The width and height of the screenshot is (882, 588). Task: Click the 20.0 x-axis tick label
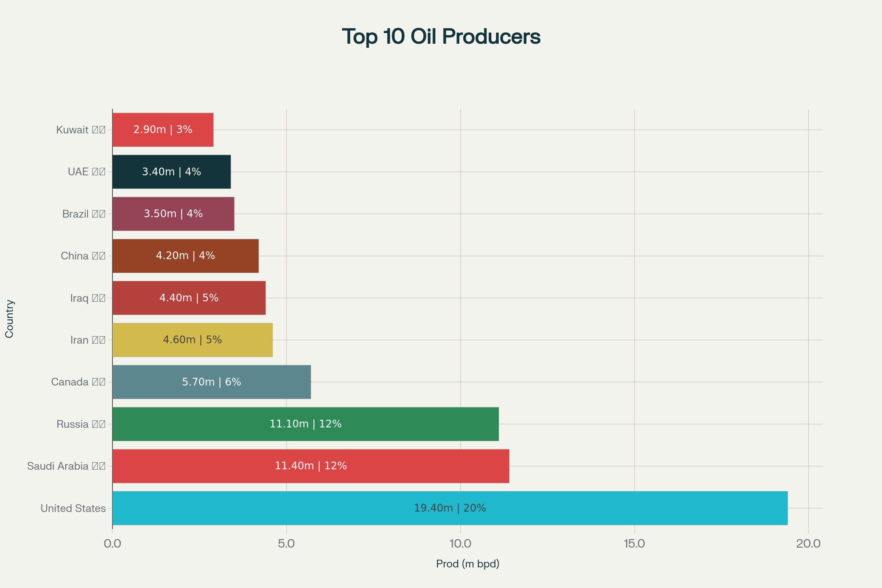coord(808,544)
